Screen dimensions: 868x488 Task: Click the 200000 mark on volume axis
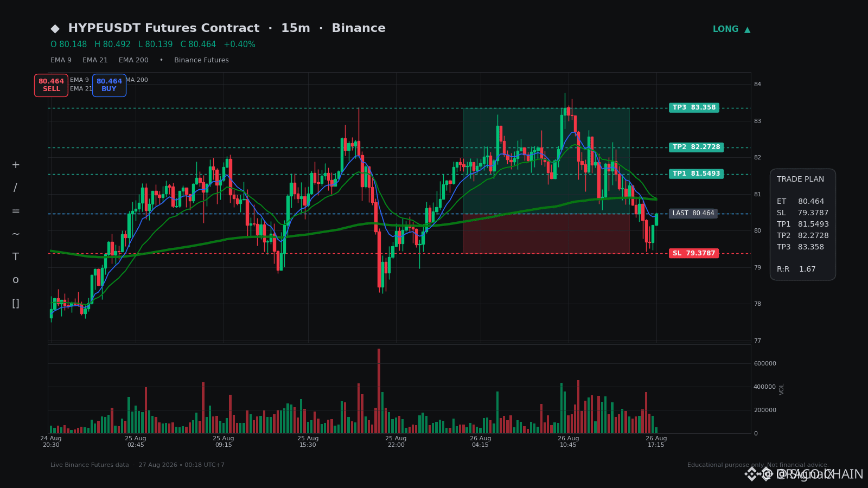click(765, 410)
